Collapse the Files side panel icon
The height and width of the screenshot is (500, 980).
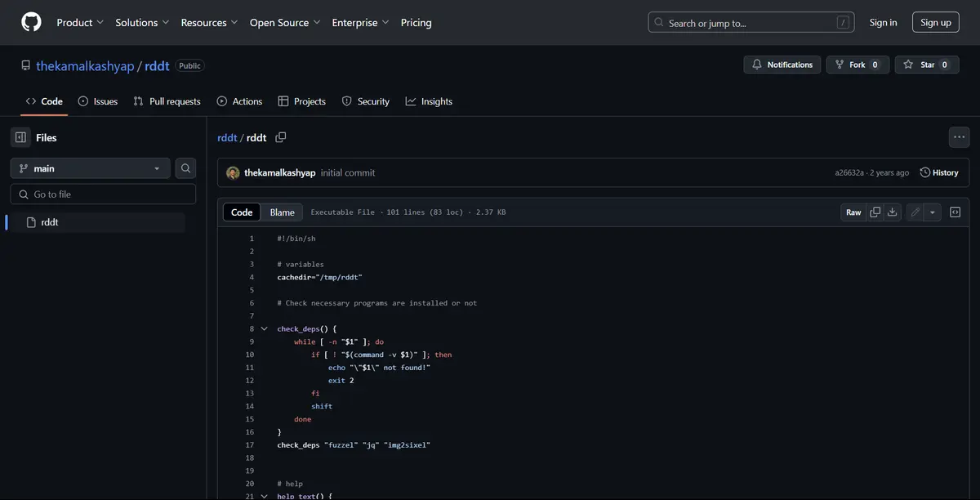click(x=21, y=137)
